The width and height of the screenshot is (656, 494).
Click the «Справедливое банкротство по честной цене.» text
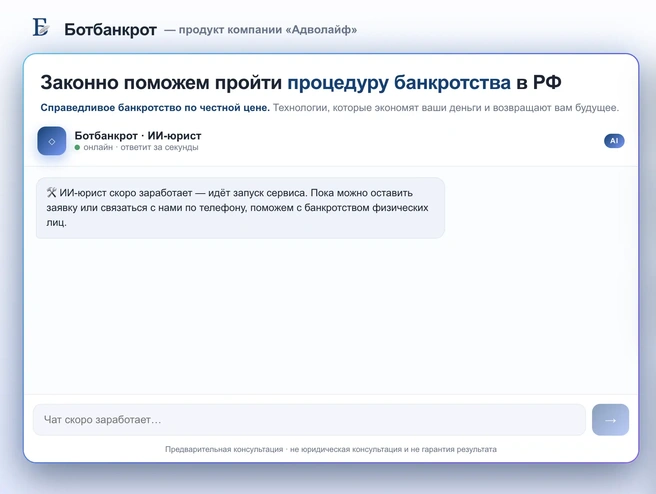(x=155, y=108)
